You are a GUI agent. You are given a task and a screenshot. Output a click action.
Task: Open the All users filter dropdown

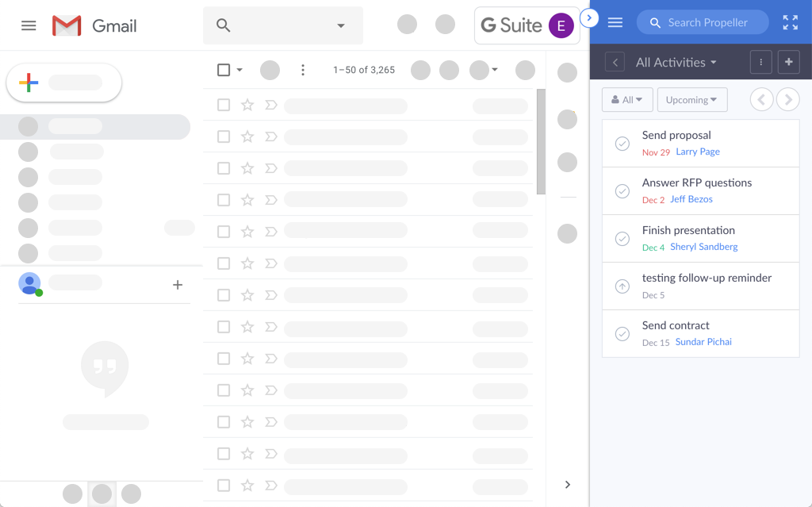point(627,100)
